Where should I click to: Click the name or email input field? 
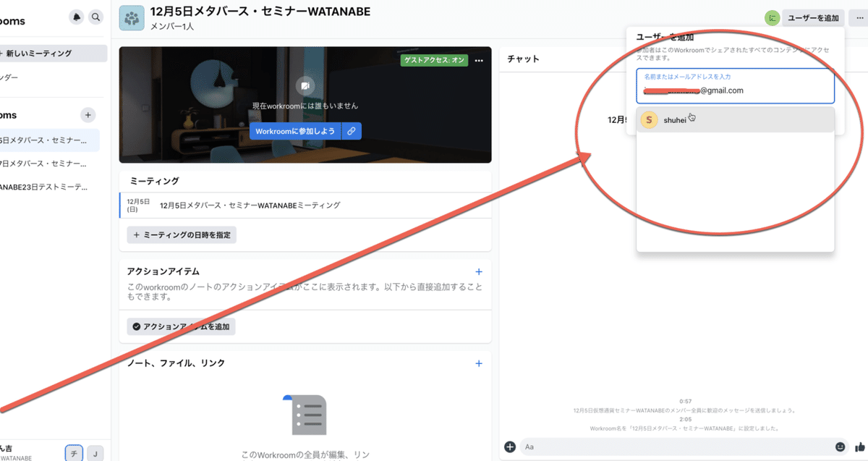click(x=736, y=86)
